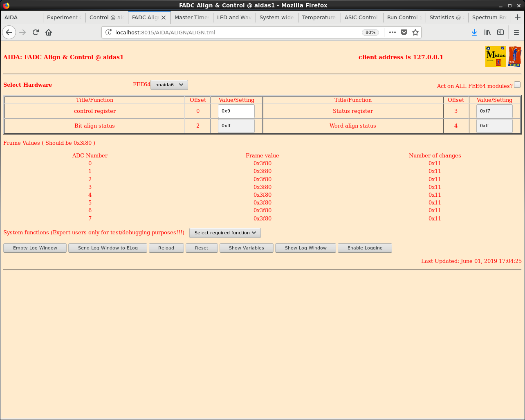Reload the page with the refresh icon
This screenshot has width=525, height=420.
pyautogui.click(x=36, y=32)
